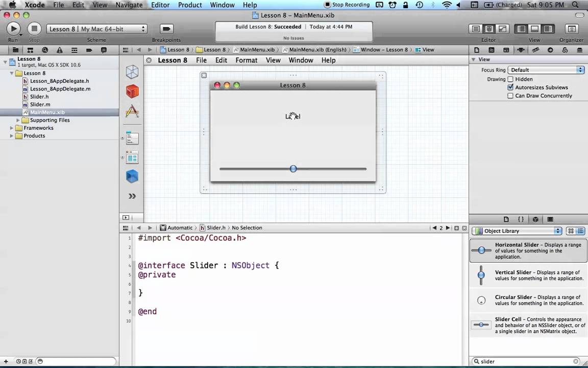Open the Log navigator speech-bubble icon
Image resolution: width=588 pixels, height=368 pixels.
pos(104,50)
